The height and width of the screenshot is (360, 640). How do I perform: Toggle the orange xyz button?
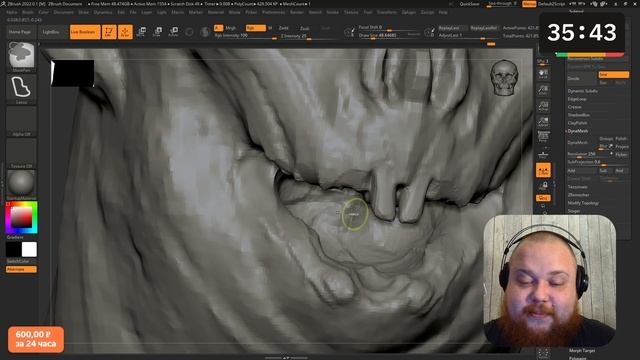pyautogui.click(x=543, y=198)
